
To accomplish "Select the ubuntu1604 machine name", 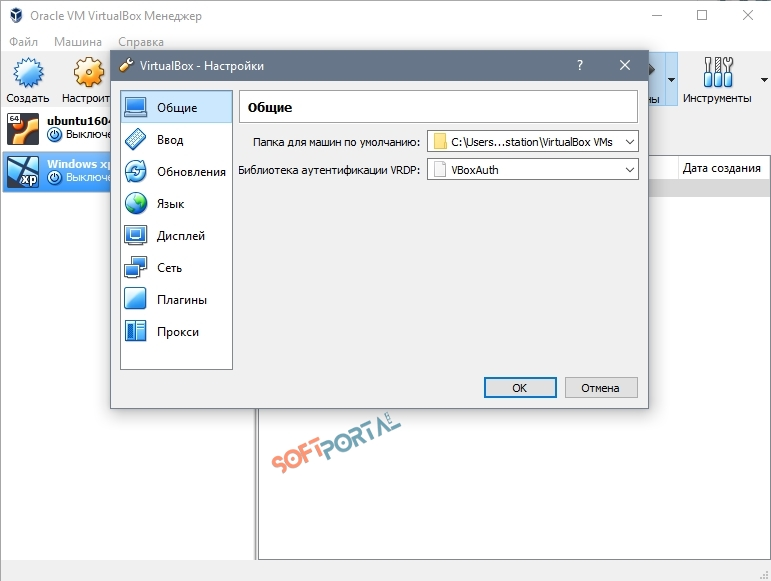I will [x=79, y=121].
